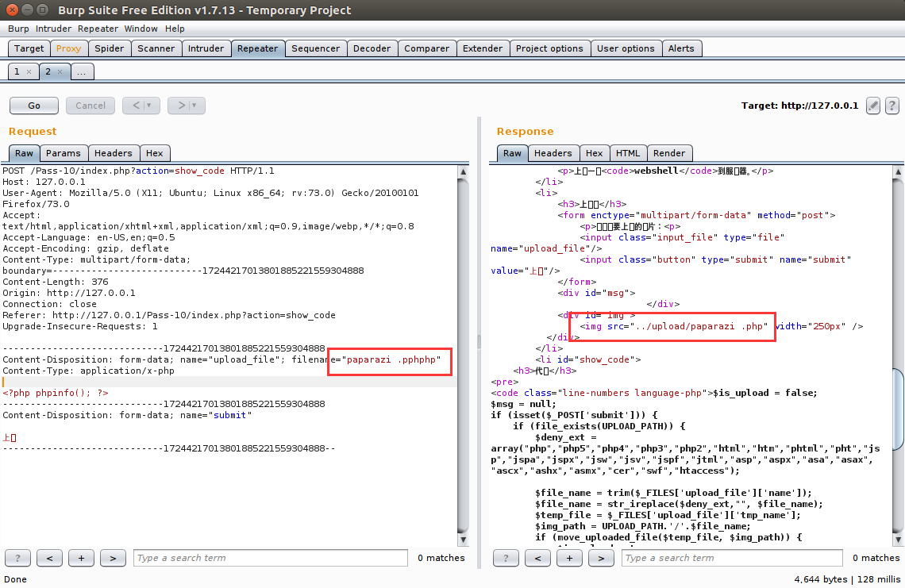Switch to the Comparer tool tab
Screen dimensions: 905x588
[426, 48]
